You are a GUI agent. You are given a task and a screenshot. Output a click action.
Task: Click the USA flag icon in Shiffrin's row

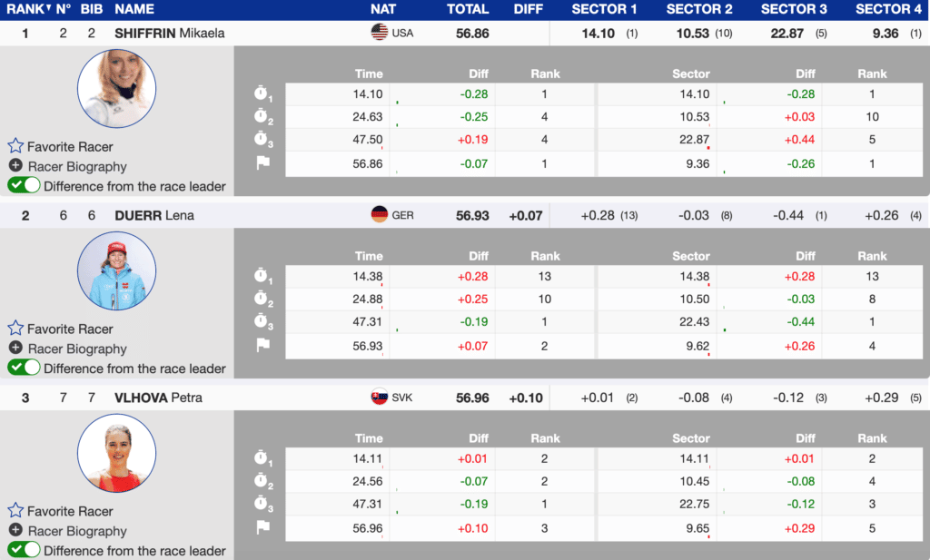point(380,33)
